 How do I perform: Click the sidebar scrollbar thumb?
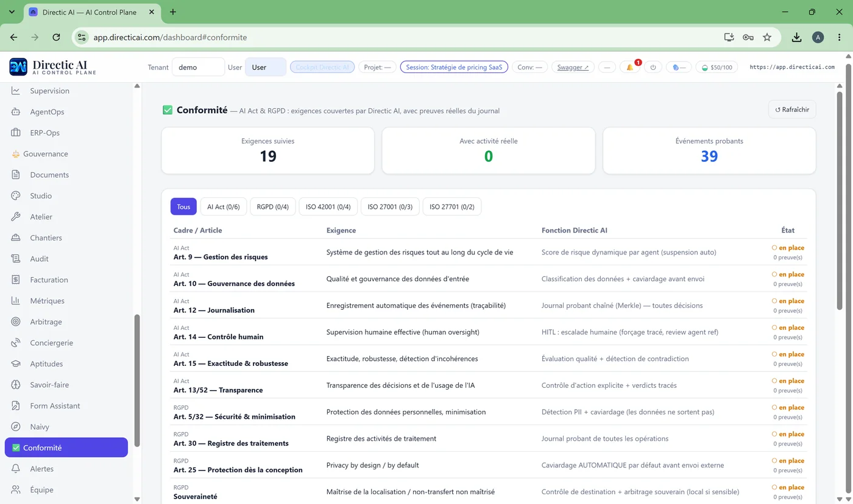[137, 380]
